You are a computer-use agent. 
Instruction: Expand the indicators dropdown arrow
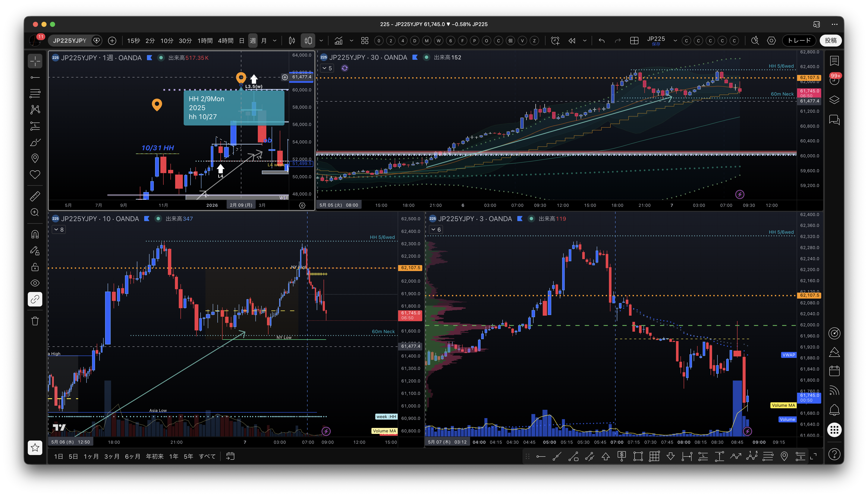point(352,41)
